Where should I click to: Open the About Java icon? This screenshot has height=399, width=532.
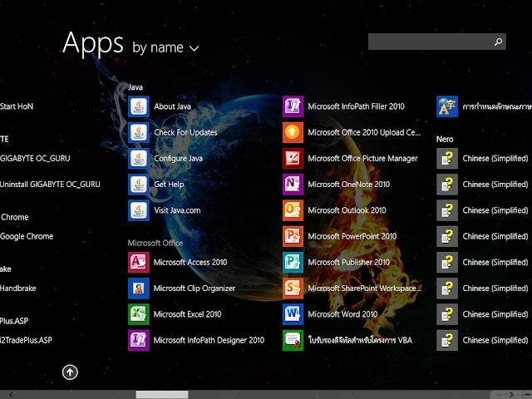click(x=139, y=106)
